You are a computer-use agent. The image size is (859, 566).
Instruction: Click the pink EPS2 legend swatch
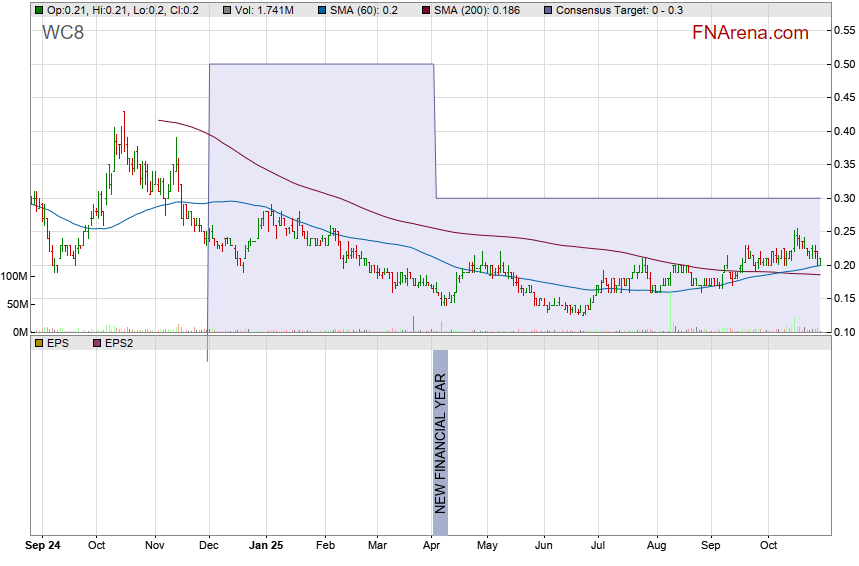click(x=98, y=343)
